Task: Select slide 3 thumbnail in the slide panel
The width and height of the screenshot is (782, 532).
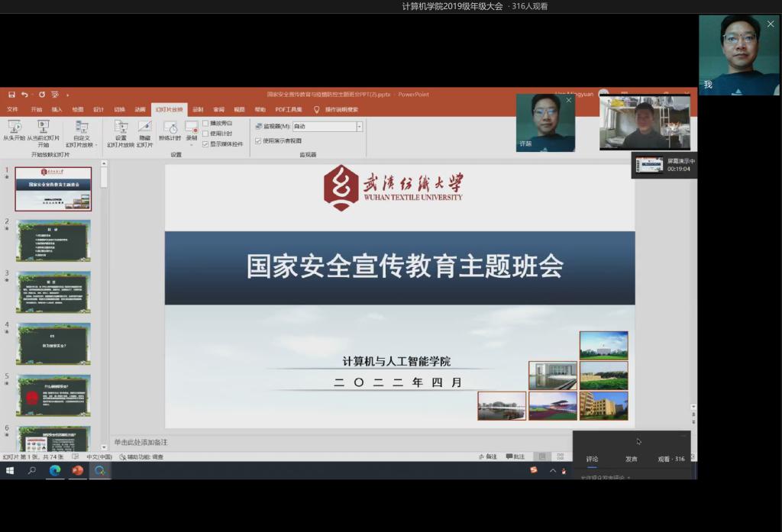Action: tap(53, 292)
